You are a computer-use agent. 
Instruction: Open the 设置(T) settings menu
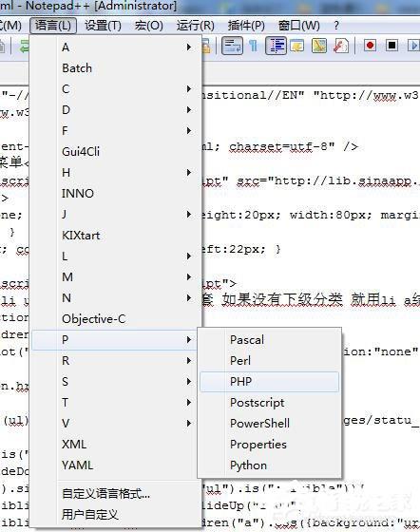click(x=103, y=26)
